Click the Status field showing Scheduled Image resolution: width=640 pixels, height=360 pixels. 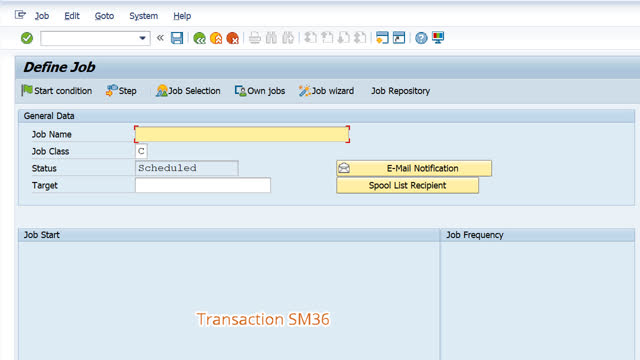tap(187, 168)
